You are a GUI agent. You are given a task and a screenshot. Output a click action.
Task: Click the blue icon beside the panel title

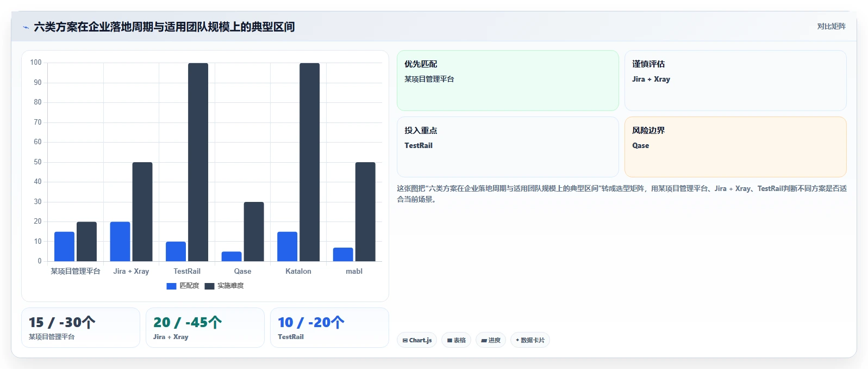click(26, 27)
